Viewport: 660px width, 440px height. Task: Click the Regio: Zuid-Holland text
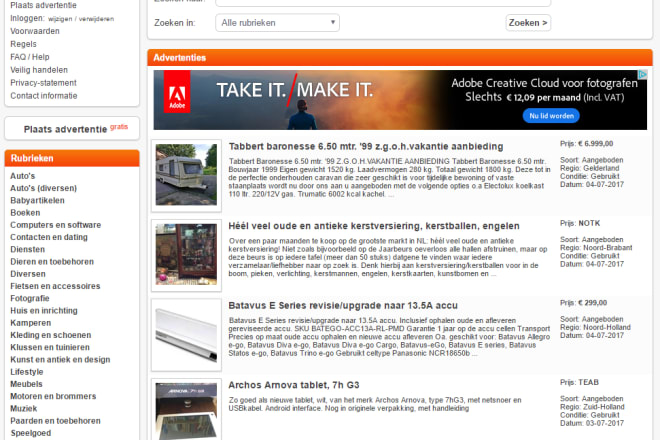tap(592, 407)
